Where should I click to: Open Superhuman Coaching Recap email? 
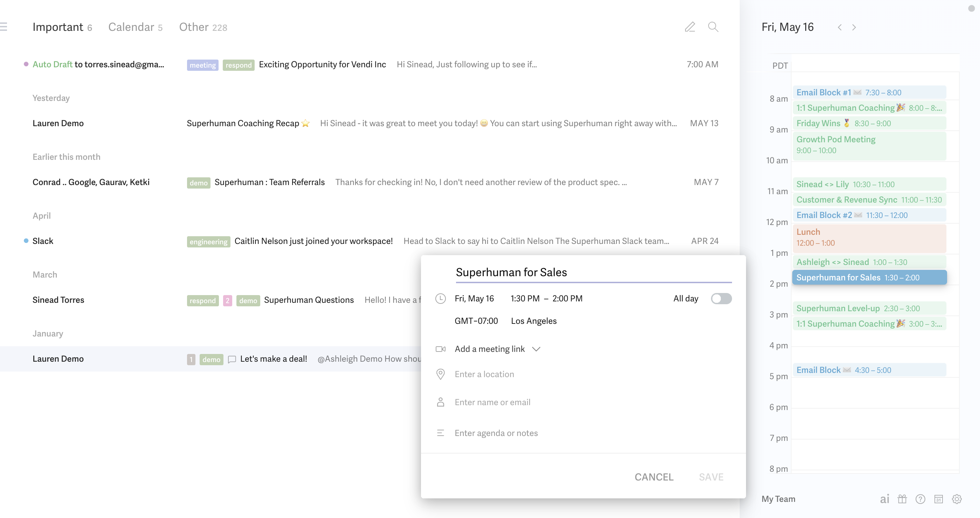(370, 123)
